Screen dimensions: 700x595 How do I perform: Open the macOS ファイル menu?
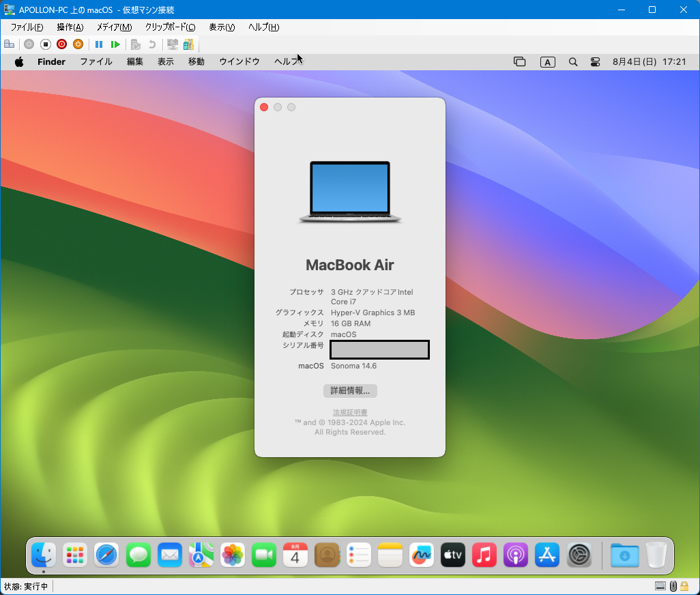(96, 61)
